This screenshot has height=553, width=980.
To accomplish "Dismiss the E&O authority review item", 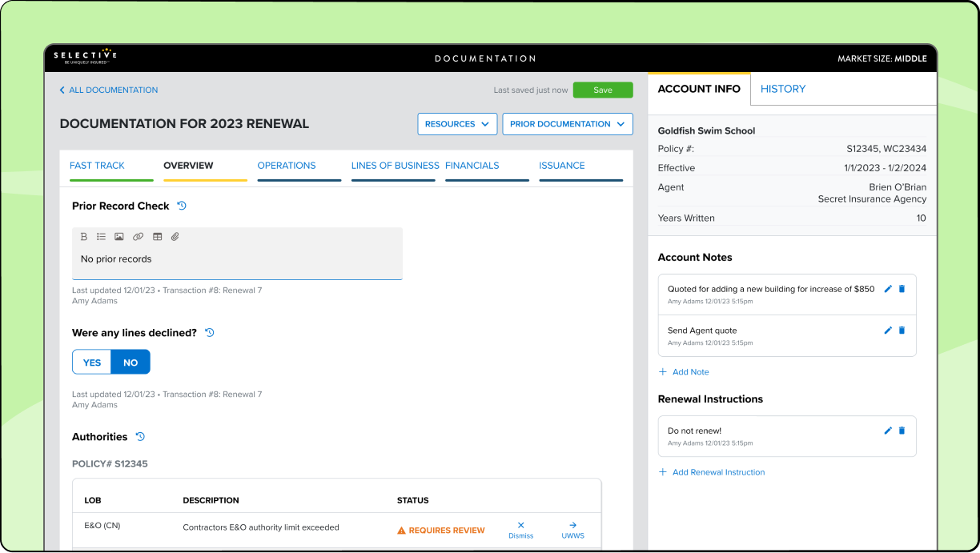I will (520, 530).
